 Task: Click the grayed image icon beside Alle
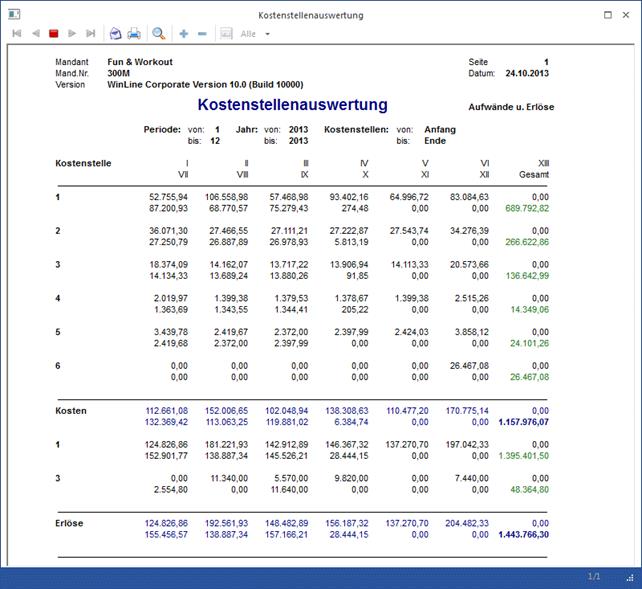(226, 33)
